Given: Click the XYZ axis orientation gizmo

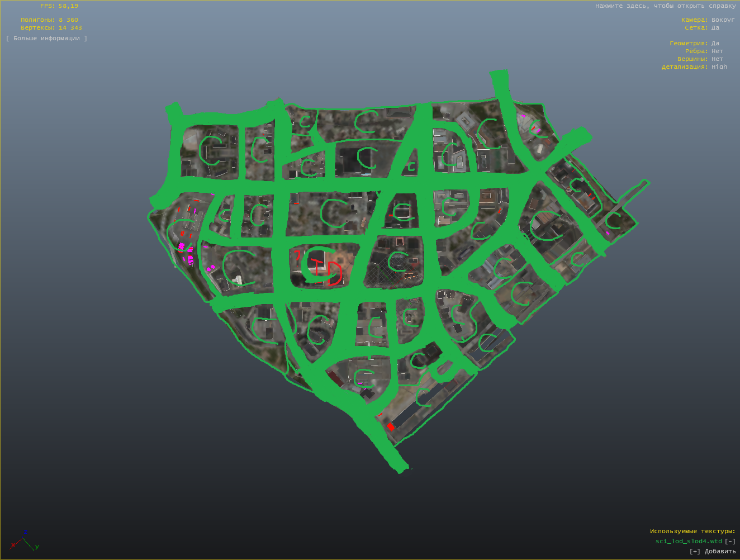Looking at the screenshot, I should coord(23,541).
